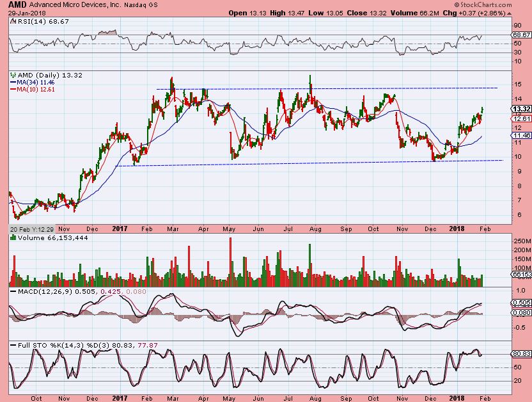Click the 68.67 RSI value tag
The image size is (532, 402).
point(522,35)
